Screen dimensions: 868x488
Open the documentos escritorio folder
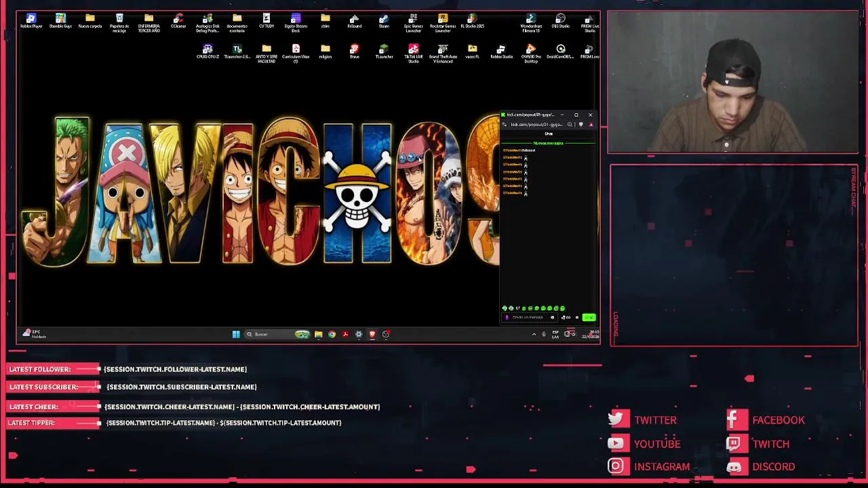(x=237, y=22)
